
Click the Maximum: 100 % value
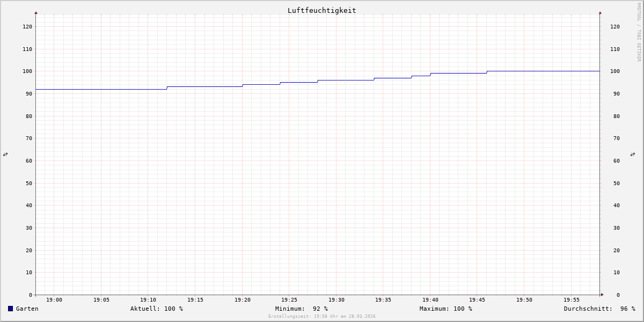(445, 309)
